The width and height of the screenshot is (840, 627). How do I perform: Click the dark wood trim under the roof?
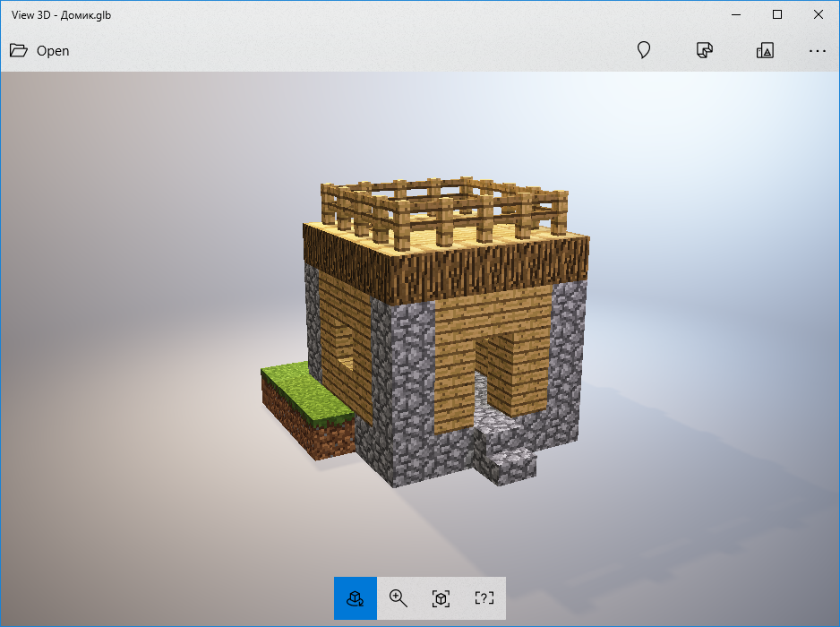(448, 269)
